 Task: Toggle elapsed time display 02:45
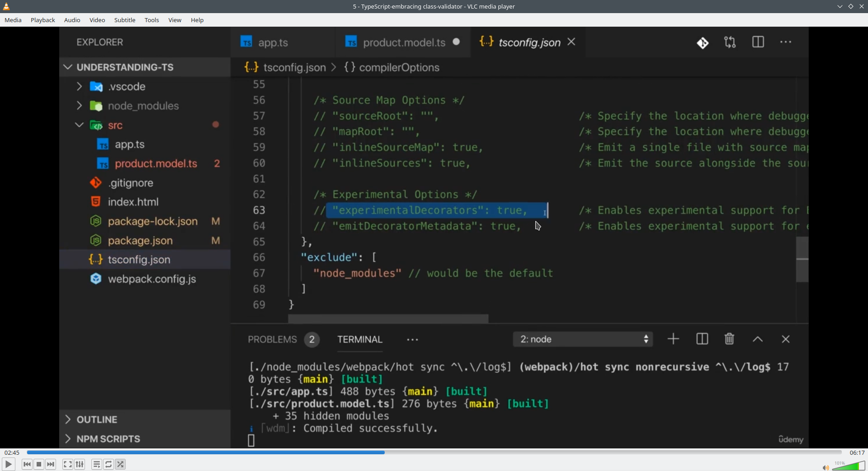[x=12, y=452]
